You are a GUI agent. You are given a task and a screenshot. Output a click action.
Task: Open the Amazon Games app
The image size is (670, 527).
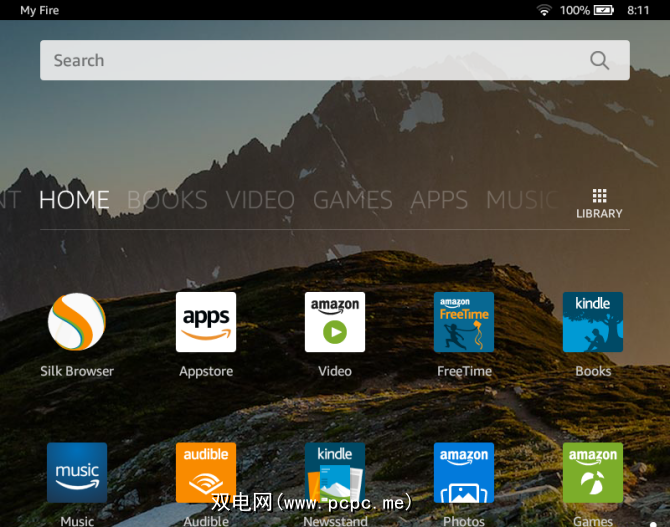593,472
